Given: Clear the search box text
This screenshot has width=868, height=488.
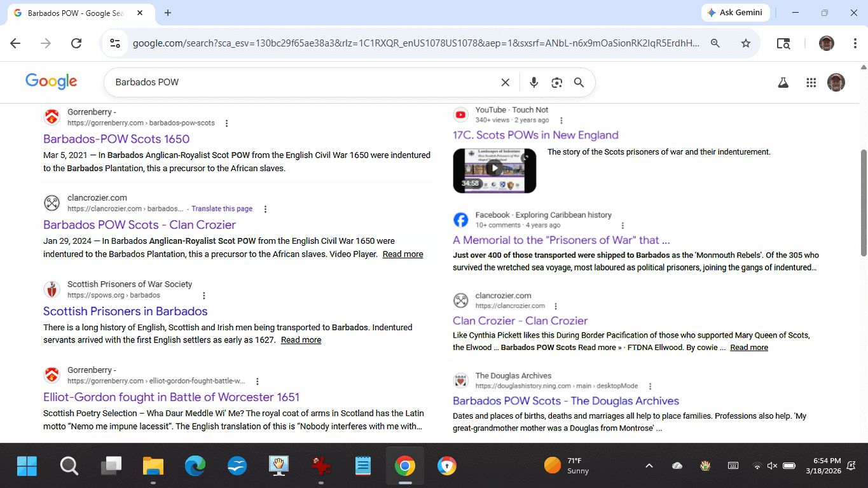Looking at the screenshot, I should [x=505, y=82].
